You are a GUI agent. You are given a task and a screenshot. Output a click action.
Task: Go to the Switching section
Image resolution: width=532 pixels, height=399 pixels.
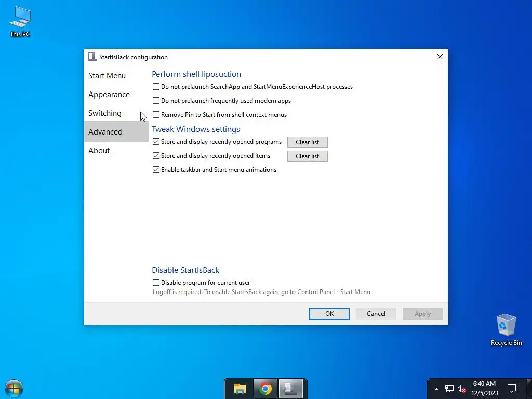click(x=116, y=113)
